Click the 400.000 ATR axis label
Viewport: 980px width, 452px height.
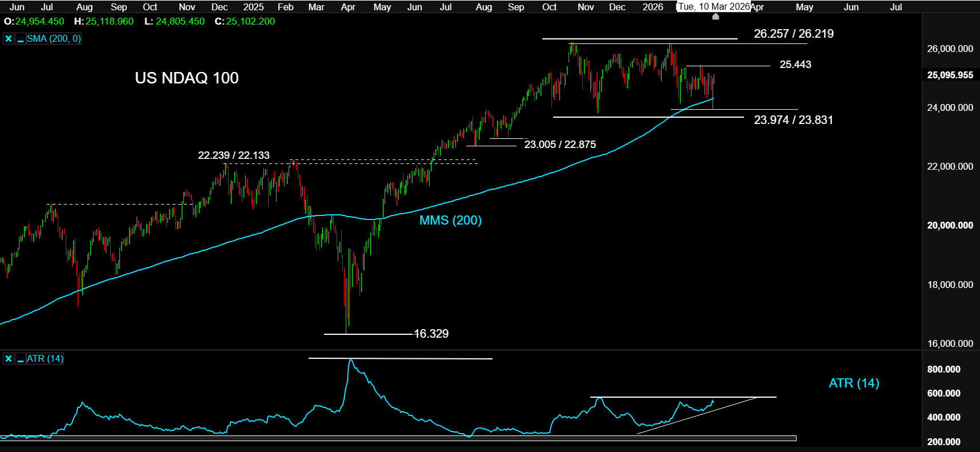coord(944,417)
